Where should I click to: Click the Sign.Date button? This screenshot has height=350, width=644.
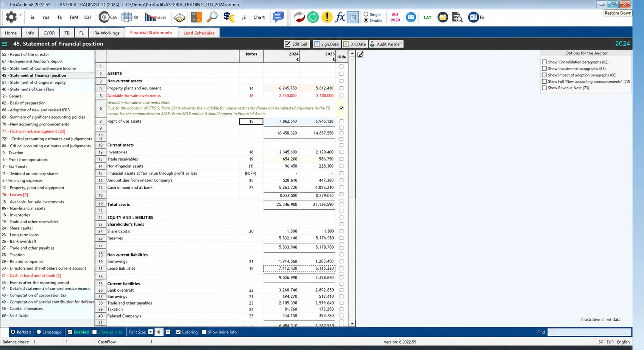tap(326, 44)
